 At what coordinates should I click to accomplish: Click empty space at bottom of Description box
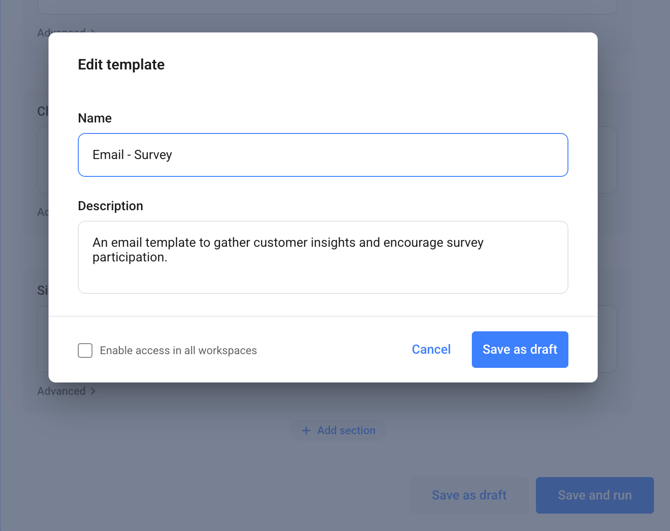pos(322,281)
